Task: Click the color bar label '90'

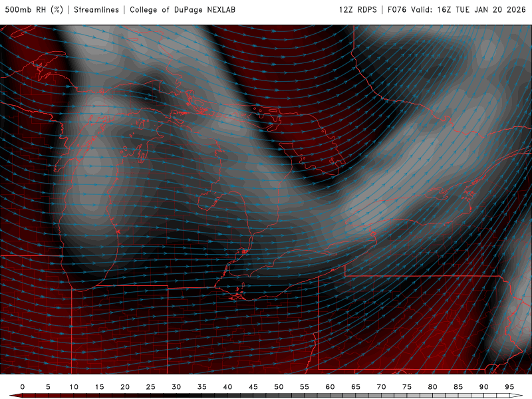Action: (484, 387)
